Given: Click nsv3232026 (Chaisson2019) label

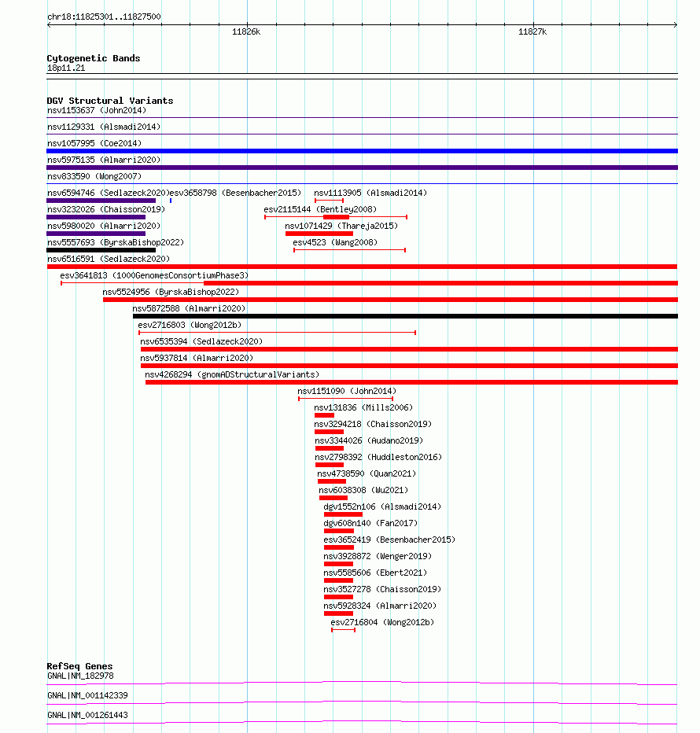Looking at the screenshot, I should [x=106, y=209].
